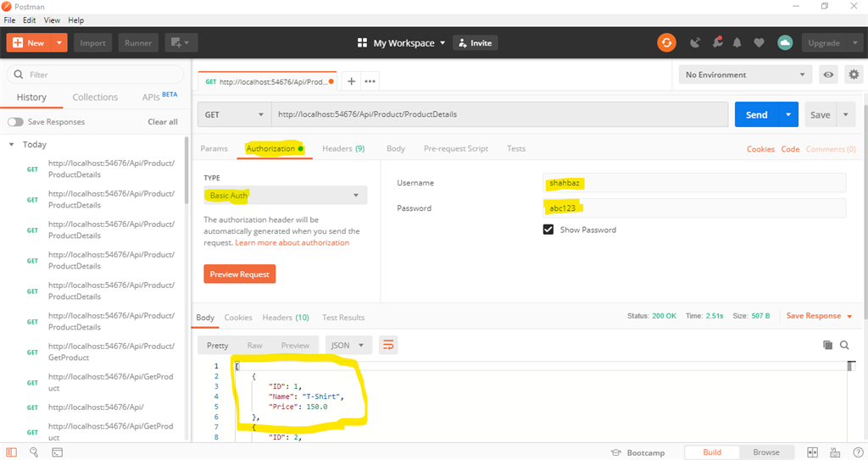Click the request URL input field
This screenshot has width=868, height=460.
point(499,114)
